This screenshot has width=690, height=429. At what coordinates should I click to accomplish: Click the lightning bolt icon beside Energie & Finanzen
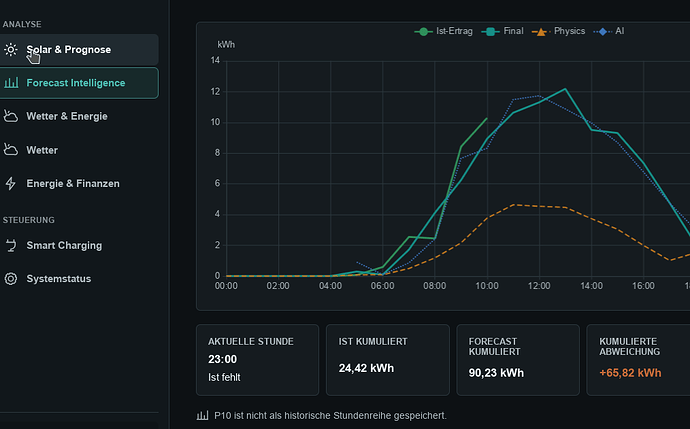(x=11, y=183)
